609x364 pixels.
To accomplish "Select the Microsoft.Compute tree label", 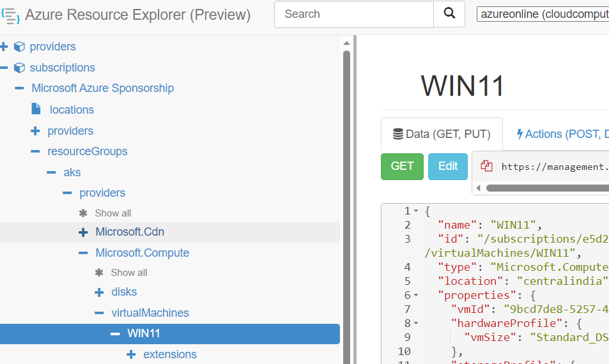I will (142, 253).
